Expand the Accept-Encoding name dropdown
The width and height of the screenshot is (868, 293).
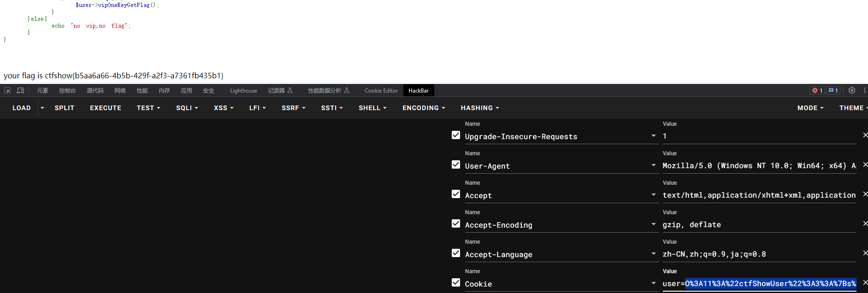click(653, 224)
